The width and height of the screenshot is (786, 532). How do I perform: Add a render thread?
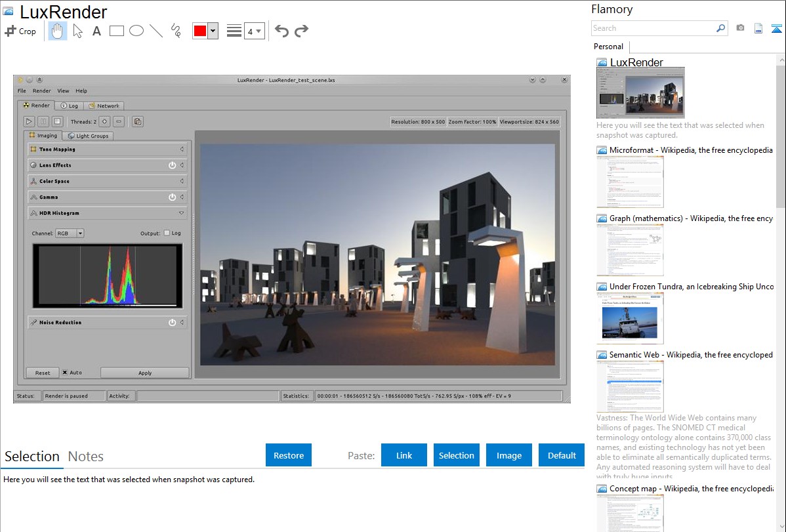(x=104, y=121)
